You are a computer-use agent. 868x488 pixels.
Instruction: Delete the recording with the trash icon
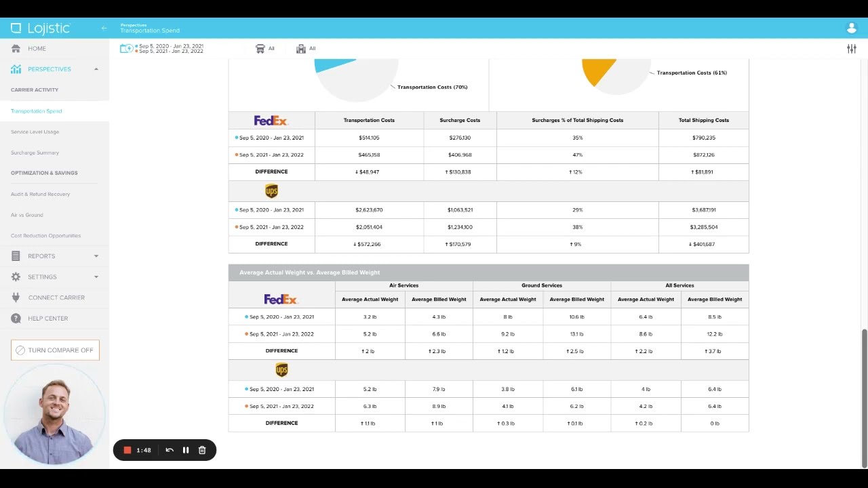(x=202, y=450)
